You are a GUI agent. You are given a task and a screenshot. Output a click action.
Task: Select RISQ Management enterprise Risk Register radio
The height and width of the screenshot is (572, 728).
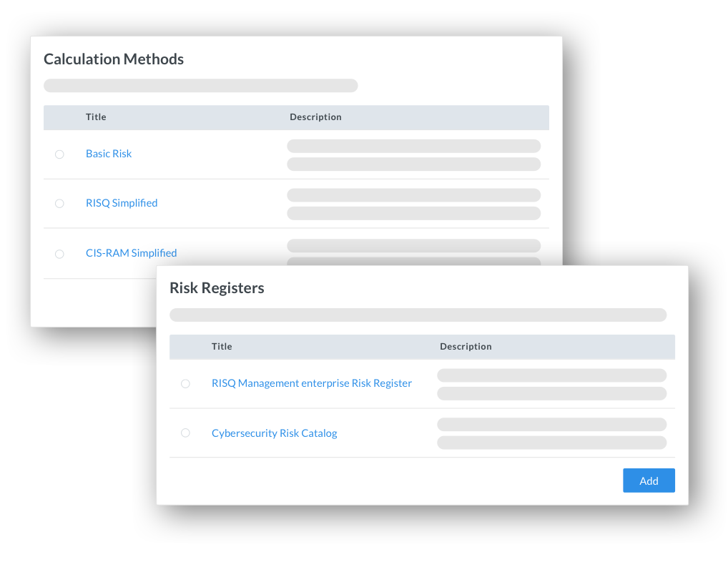point(185,383)
